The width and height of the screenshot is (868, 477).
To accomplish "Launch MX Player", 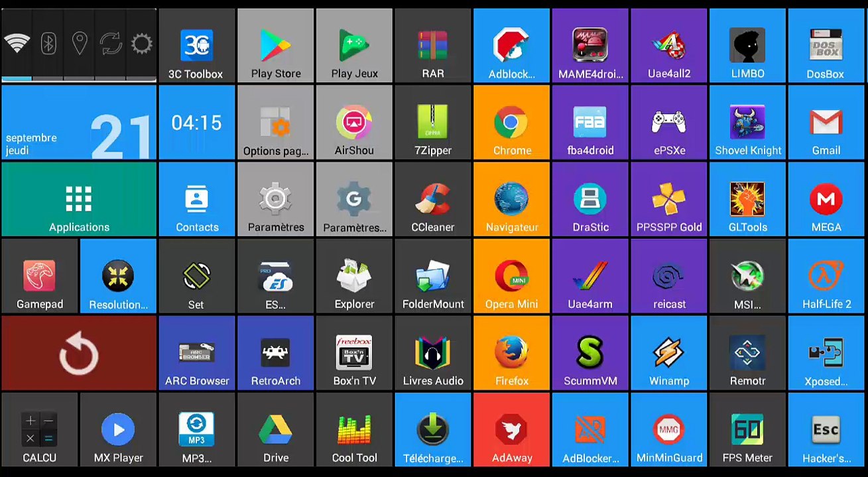I will click(118, 430).
